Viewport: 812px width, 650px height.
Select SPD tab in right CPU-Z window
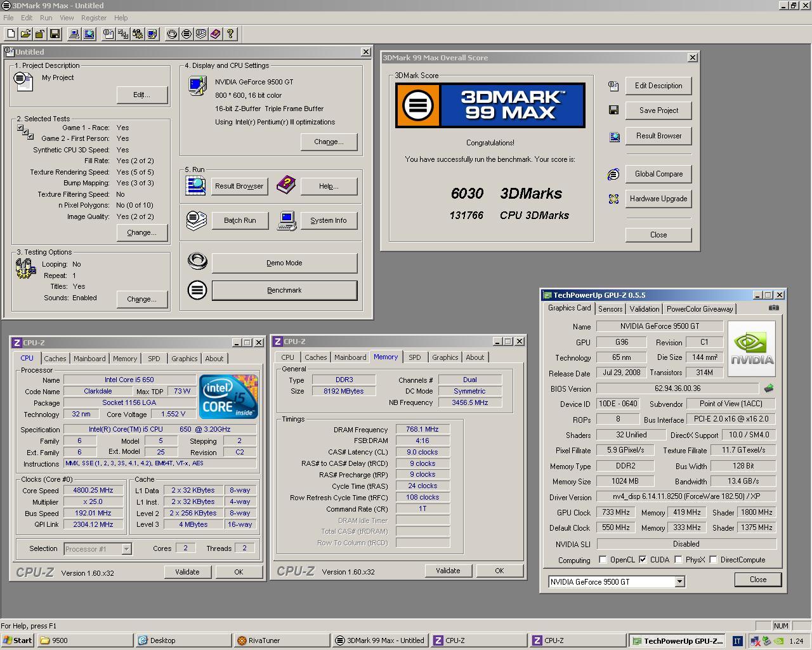(415, 357)
